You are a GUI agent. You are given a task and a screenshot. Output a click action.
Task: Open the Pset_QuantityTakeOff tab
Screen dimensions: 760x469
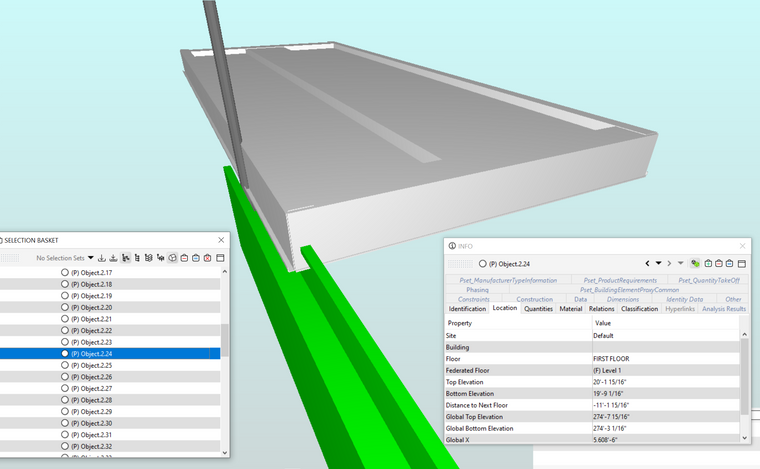[709, 280]
